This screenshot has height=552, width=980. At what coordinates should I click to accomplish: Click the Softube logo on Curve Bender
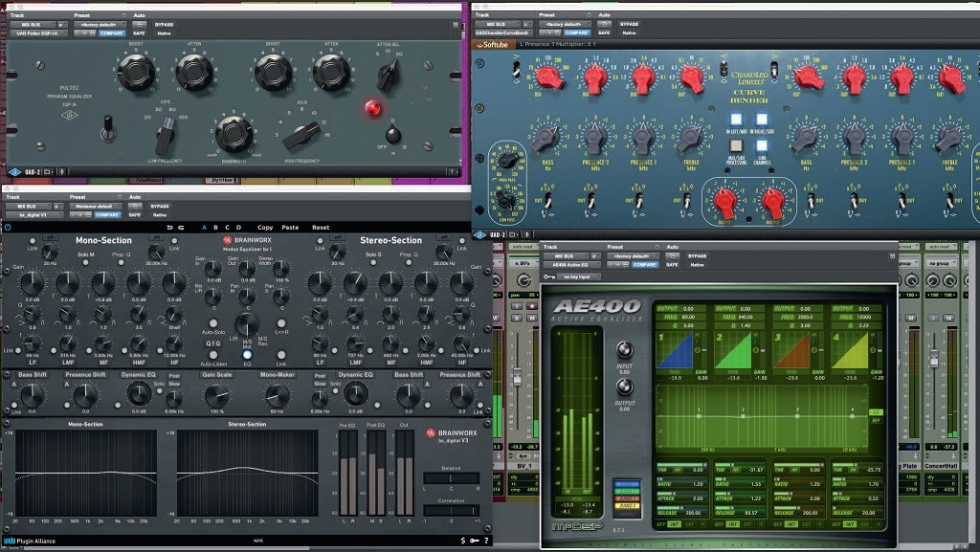point(493,45)
